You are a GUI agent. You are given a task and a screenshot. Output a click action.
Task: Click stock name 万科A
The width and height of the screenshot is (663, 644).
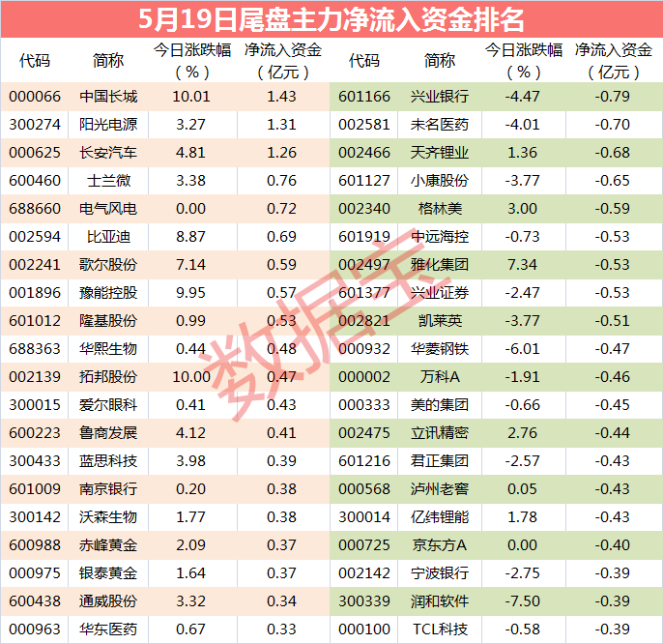(x=440, y=377)
